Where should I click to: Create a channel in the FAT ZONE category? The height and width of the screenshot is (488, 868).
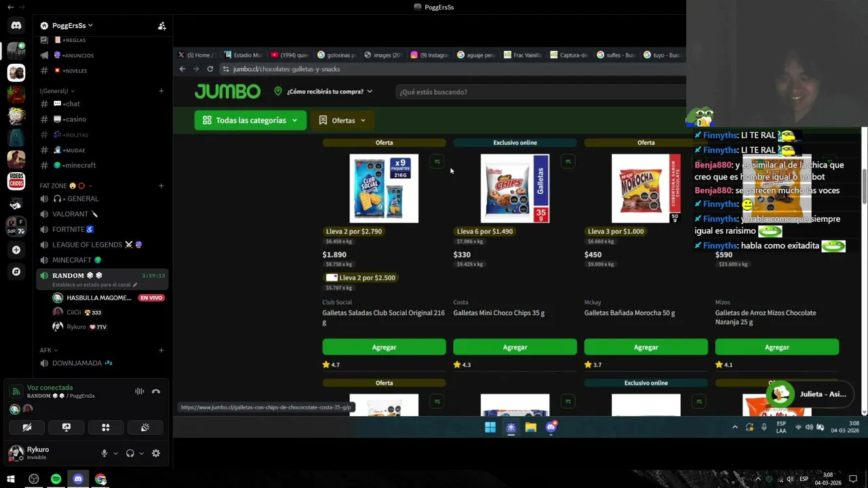click(x=161, y=186)
